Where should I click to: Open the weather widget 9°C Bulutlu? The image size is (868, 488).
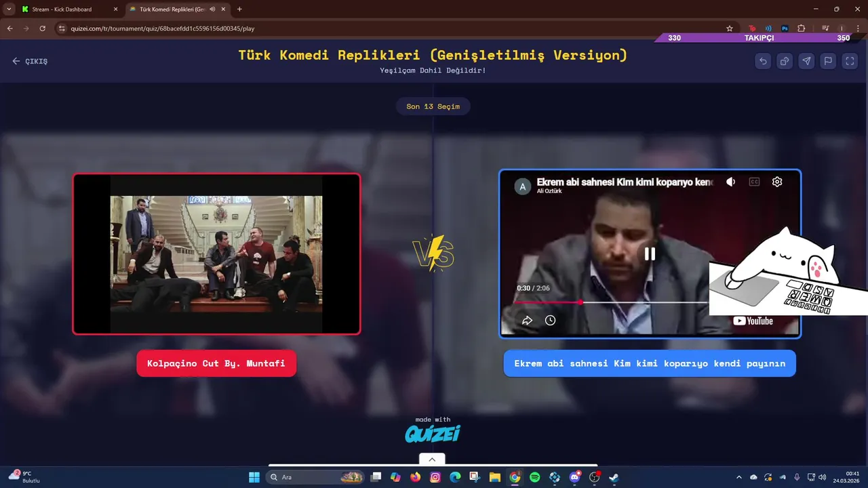pyautogui.click(x=25, y=476)
